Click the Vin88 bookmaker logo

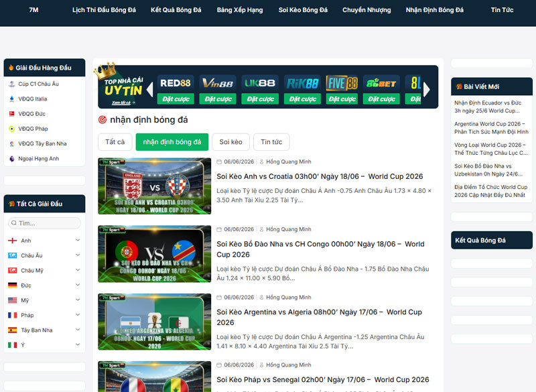click(x=218, y=83)
